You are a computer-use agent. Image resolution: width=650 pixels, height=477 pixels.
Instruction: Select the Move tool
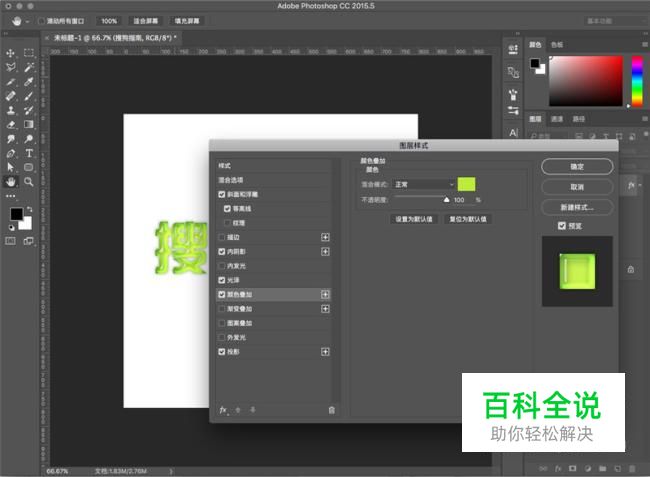[10, 53]
